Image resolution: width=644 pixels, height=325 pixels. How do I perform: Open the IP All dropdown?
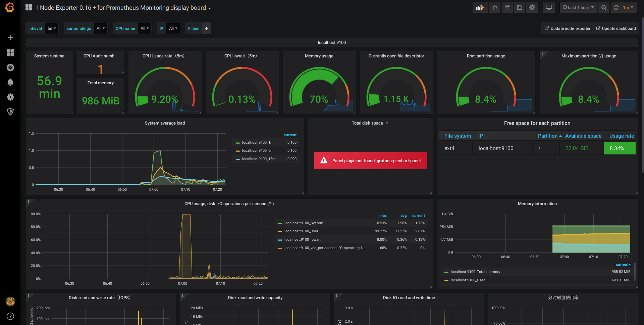[x=173, y=28]
